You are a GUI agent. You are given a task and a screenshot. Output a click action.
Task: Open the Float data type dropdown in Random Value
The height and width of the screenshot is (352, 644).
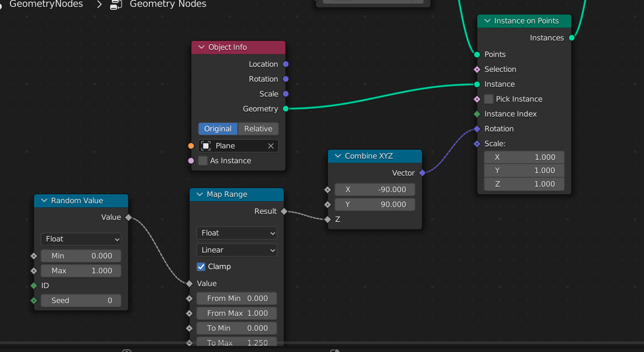(x=81, y=239)
